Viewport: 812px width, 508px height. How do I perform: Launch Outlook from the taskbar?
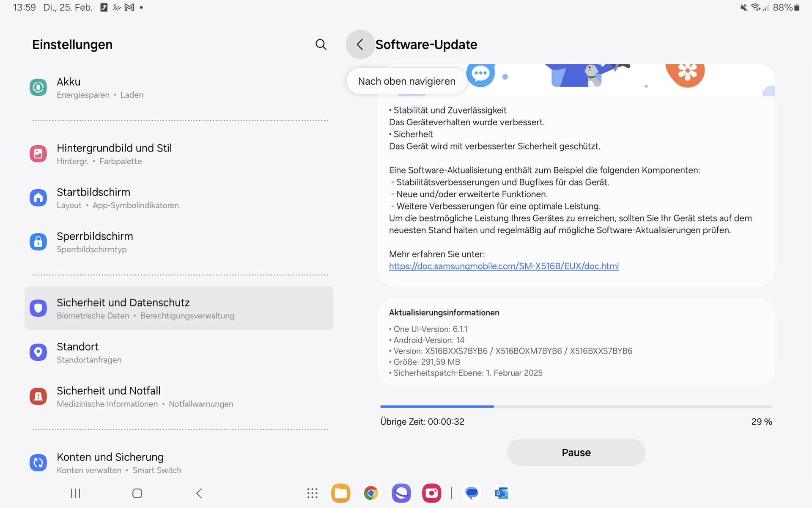pyautogui.click(x=502, y=493)
